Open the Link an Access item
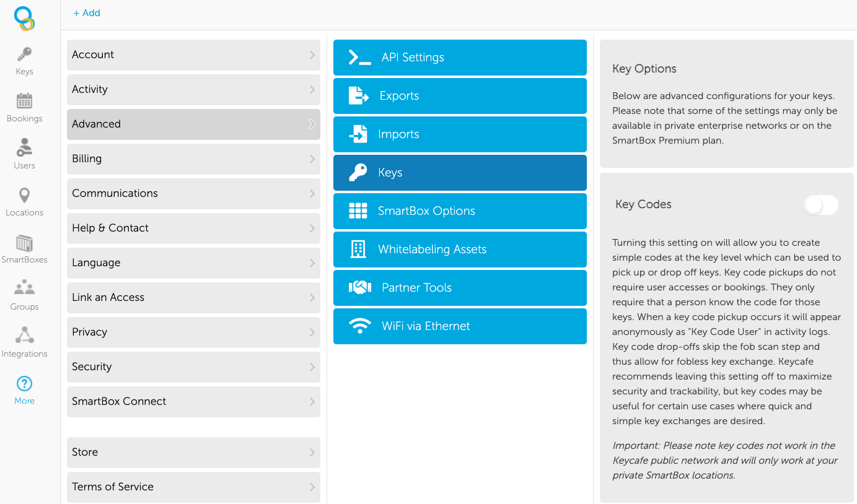The height and width of the screenshot is (504, 857). click(193, 298)
